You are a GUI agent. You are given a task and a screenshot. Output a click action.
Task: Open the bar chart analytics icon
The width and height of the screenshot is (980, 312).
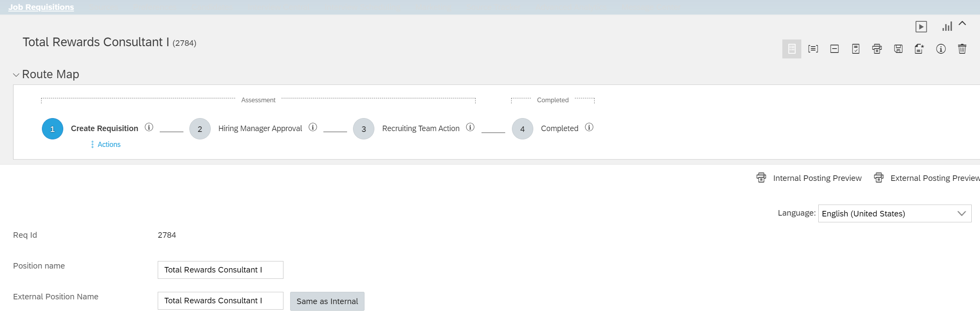coord(947,27)
